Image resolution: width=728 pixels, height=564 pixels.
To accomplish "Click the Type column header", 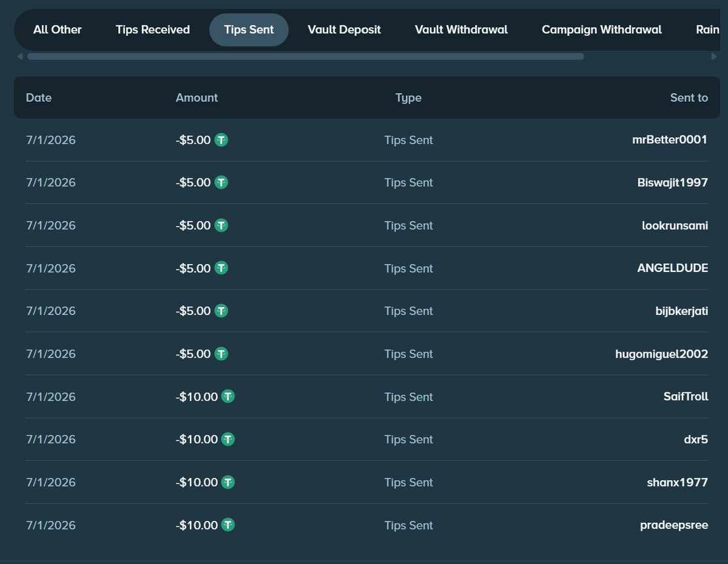I will point(408,98).
